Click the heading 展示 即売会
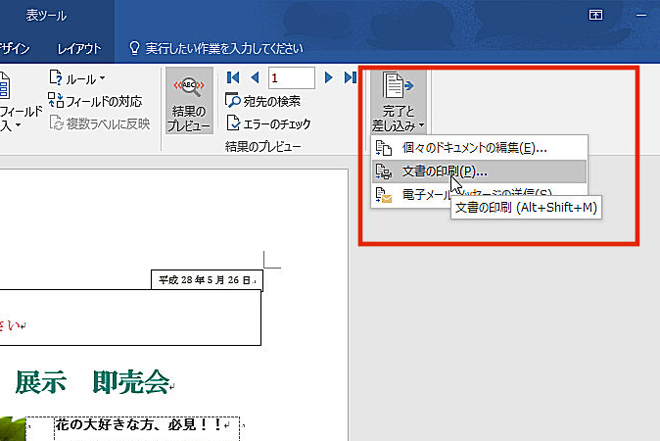Viewport: 660px width, 441px height. pyautogui.click(x=92, y=382)
